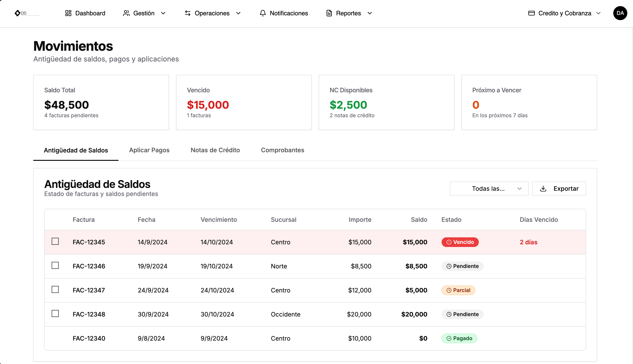Image resolution: width=633 pixels, height=364 pixels.
Task: Click the Operaciones arrows icon
Action: [x=188, y=13]
